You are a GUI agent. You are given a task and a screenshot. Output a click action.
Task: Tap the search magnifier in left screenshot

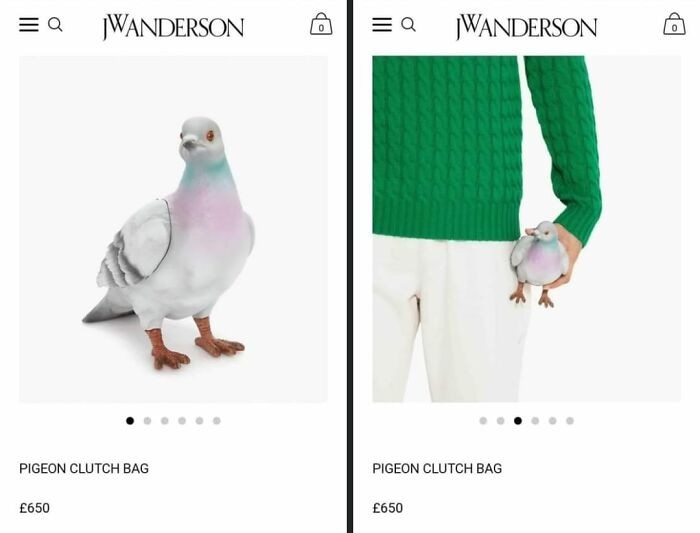55,25
